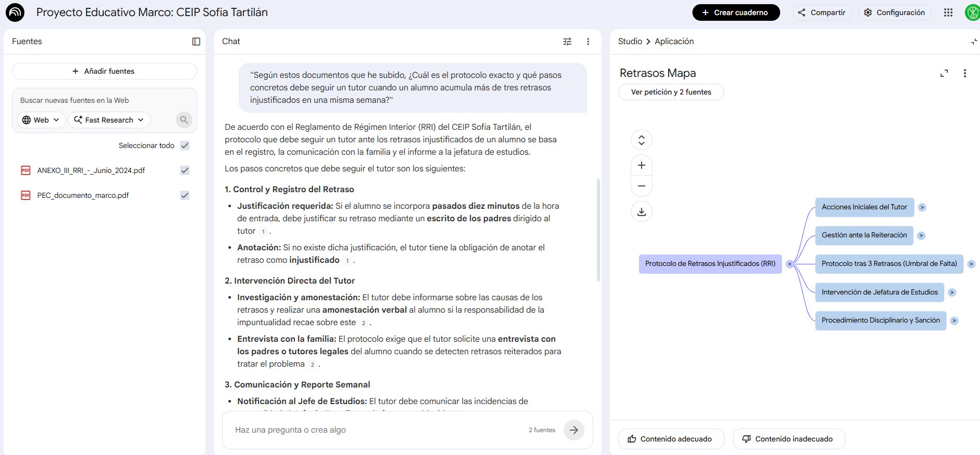Open the Google apps grid
Screen dimensions: 980x455
[x=948, y=12]
